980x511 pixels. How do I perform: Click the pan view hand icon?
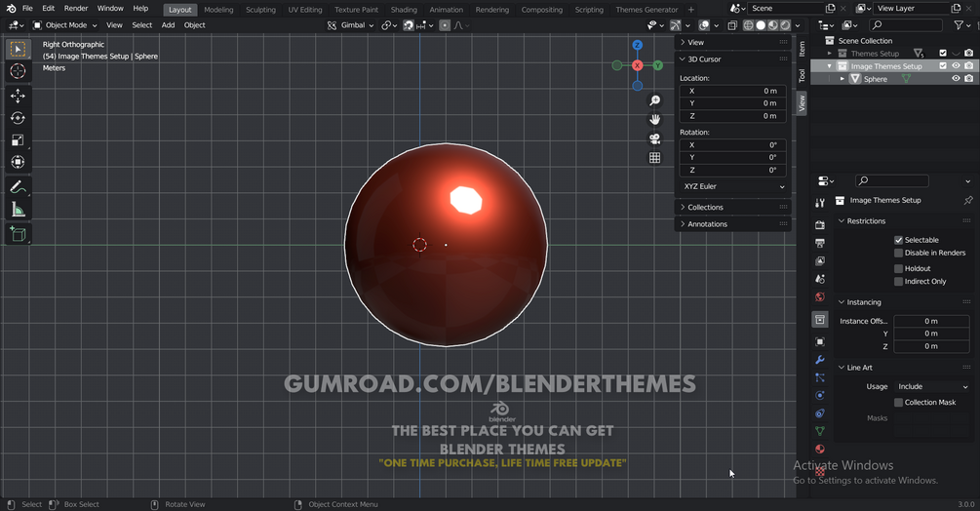point(654,119)
